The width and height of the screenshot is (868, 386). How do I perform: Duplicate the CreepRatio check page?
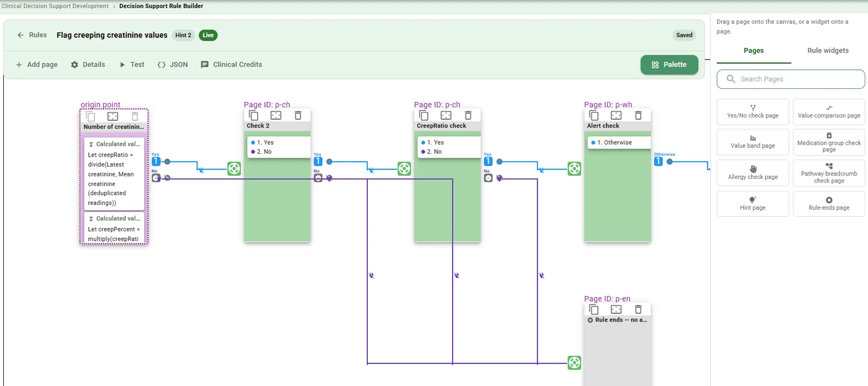(424, 115)
